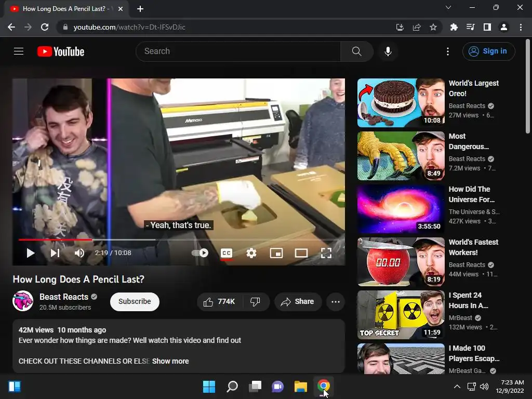The image size is (532, 399).
Task: Go forward in browser history
Action: pos(28,27)
